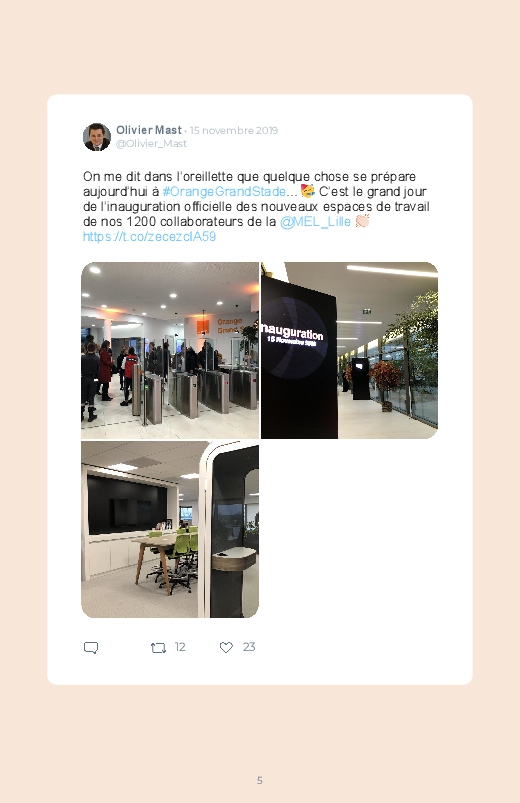This screenshot has height=803, width=520.
Task: Click the Orange logo in lobby photo
Action: 203,327
